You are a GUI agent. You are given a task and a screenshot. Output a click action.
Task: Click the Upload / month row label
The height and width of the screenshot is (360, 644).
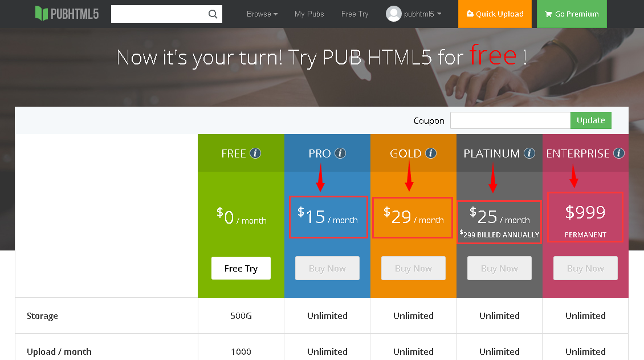tap(59, 352)
